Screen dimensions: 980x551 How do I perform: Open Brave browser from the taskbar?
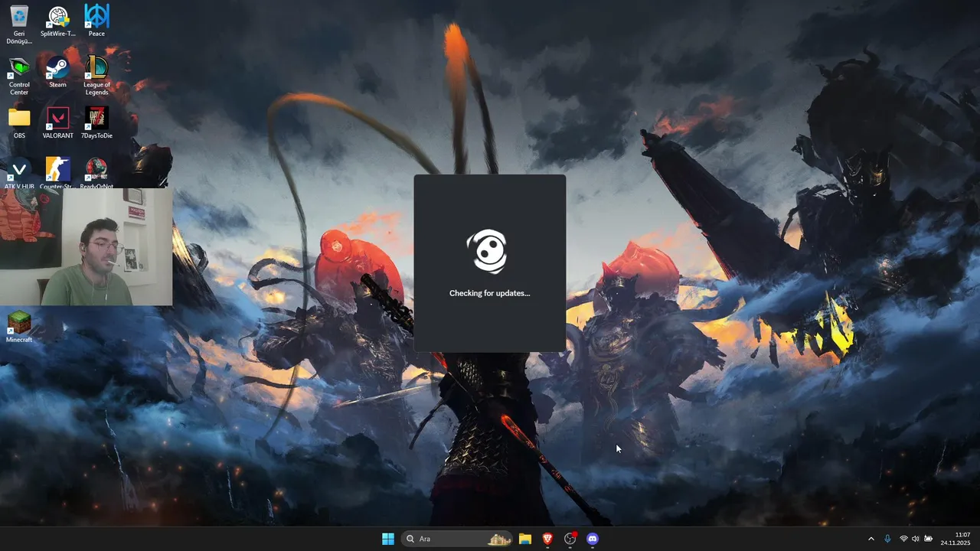coord(547,539)
